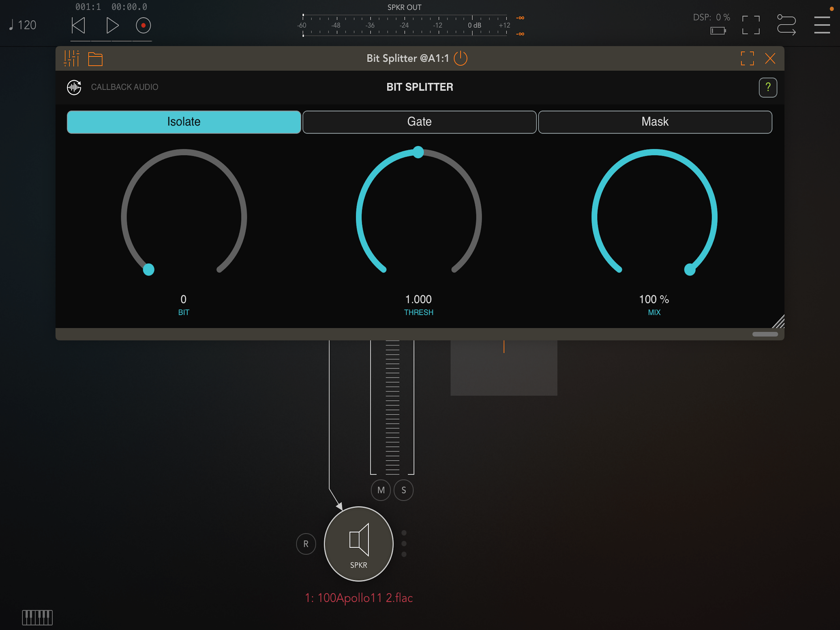Image resolution: width=840 pixels, height=630 pixels.
Task: Open the Bit Splitter help button
Action: pyautogui.click(x=767, y=87)
